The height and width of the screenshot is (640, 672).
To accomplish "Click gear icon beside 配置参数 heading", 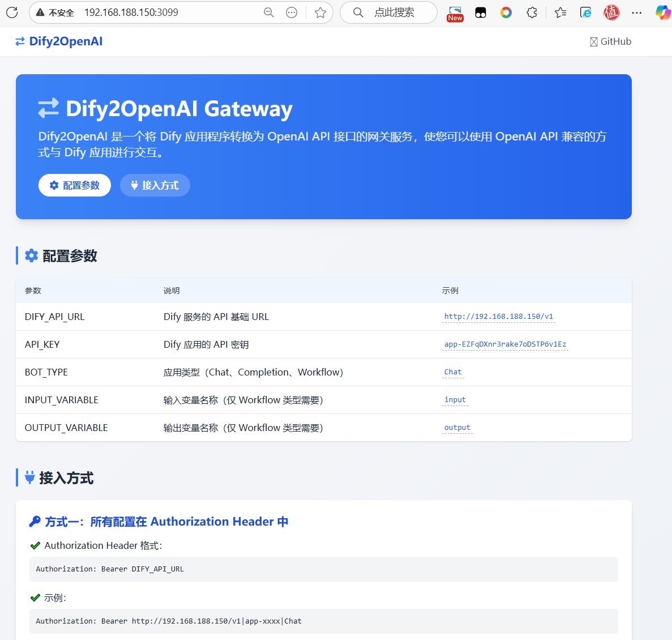I will (31, 255).
